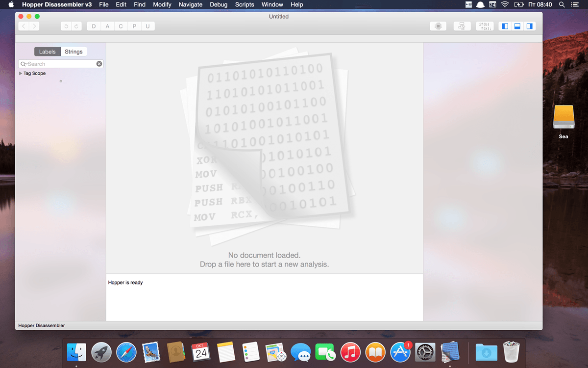
Task: Open Mail from the Dock
Action: tap(151, 352)
